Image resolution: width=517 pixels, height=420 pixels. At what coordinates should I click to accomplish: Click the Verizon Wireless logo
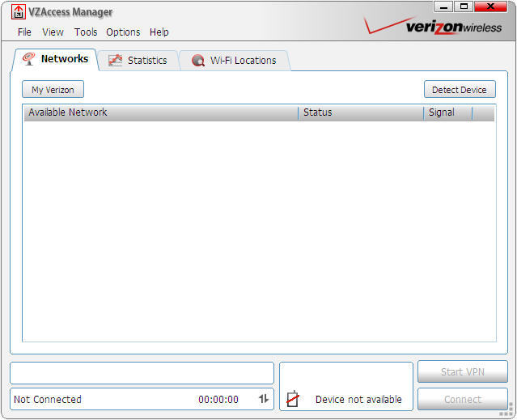[x=433, y=26]
